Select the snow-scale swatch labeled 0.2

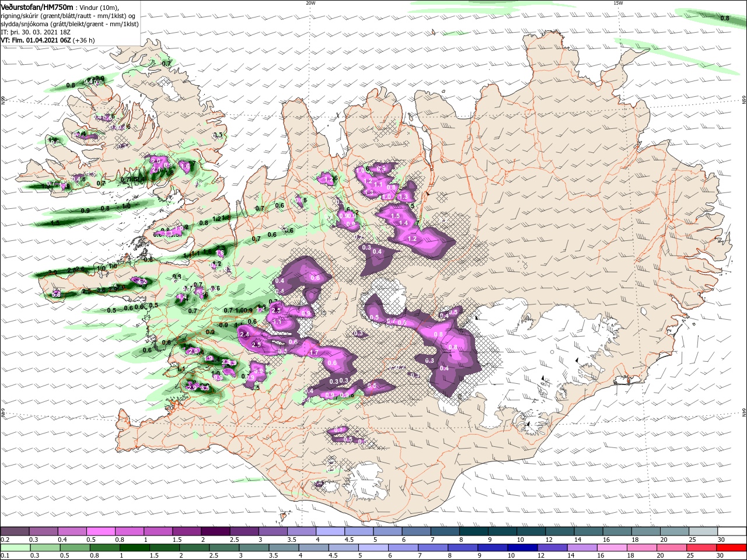click(15, 531)
